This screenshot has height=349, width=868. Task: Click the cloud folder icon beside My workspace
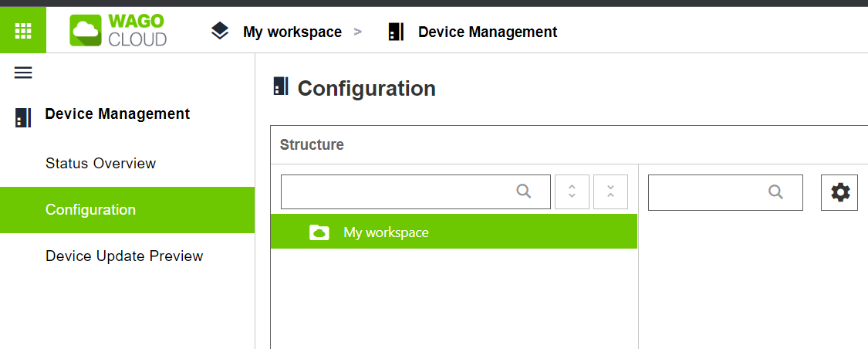click(319, 232)
